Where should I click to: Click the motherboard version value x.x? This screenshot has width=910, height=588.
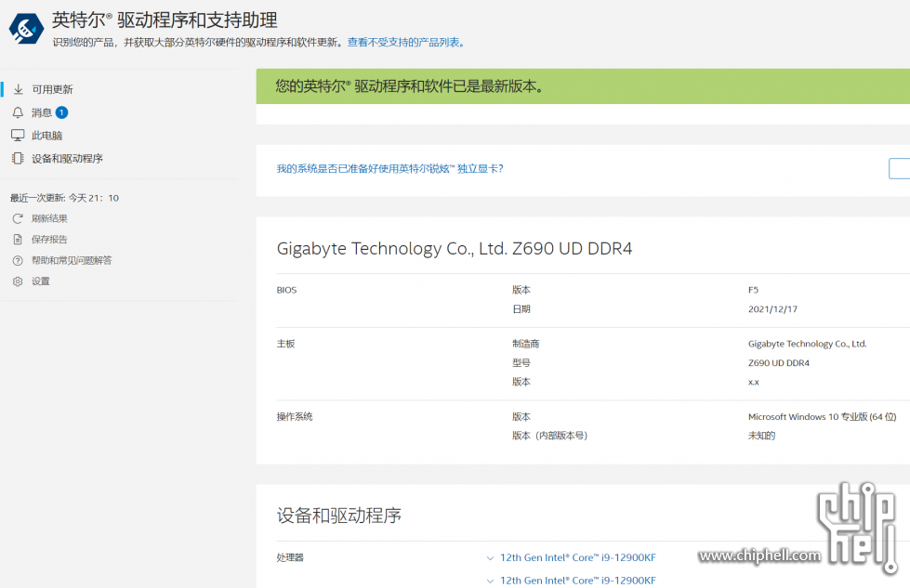pyautogui.click(x=753, y=382)
